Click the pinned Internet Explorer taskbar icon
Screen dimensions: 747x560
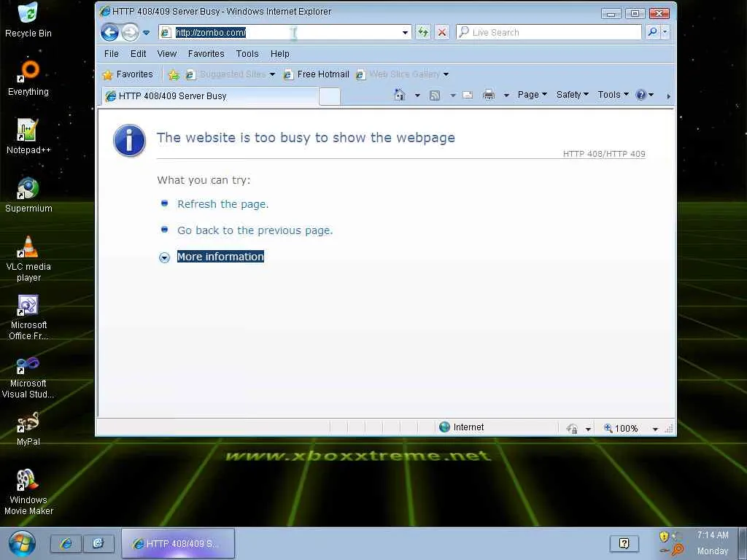(66, 543)
